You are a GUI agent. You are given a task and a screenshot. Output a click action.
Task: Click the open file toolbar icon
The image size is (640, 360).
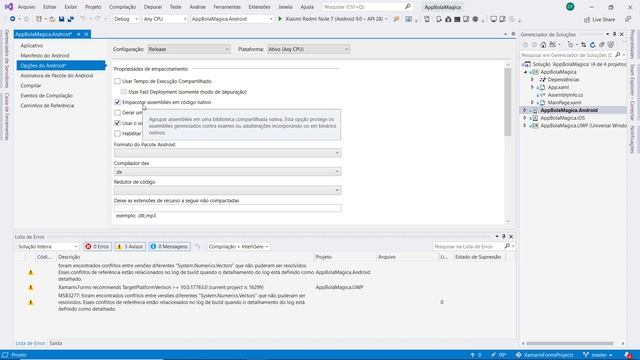52,19
